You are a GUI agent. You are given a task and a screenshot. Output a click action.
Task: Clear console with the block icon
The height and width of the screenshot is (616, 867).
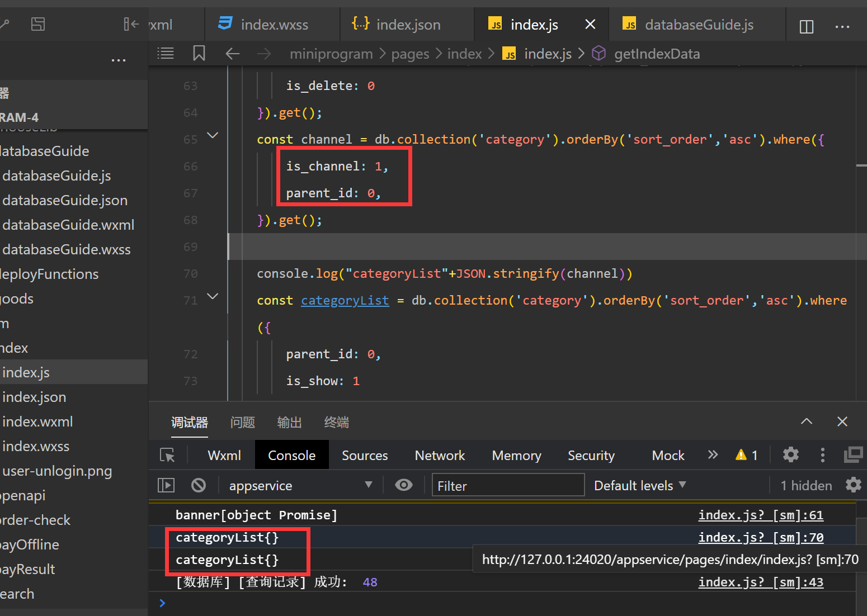tap(199, 485)
